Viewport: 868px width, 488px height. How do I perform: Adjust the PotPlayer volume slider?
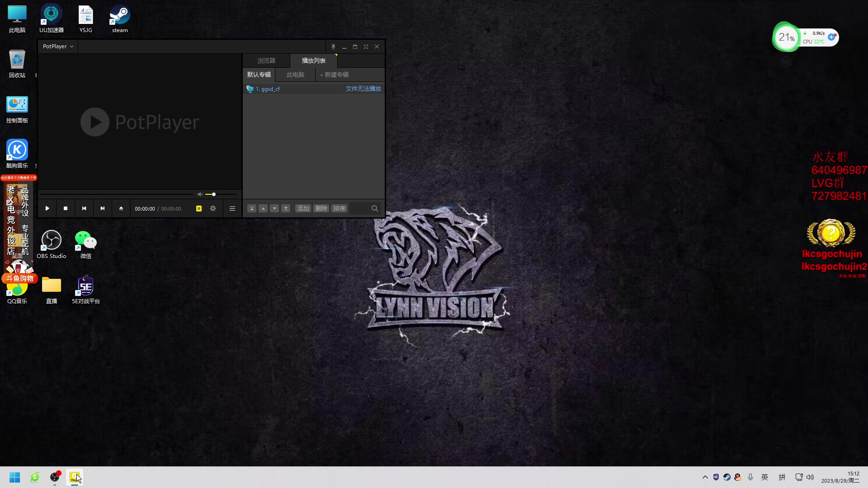click(221, 194)
